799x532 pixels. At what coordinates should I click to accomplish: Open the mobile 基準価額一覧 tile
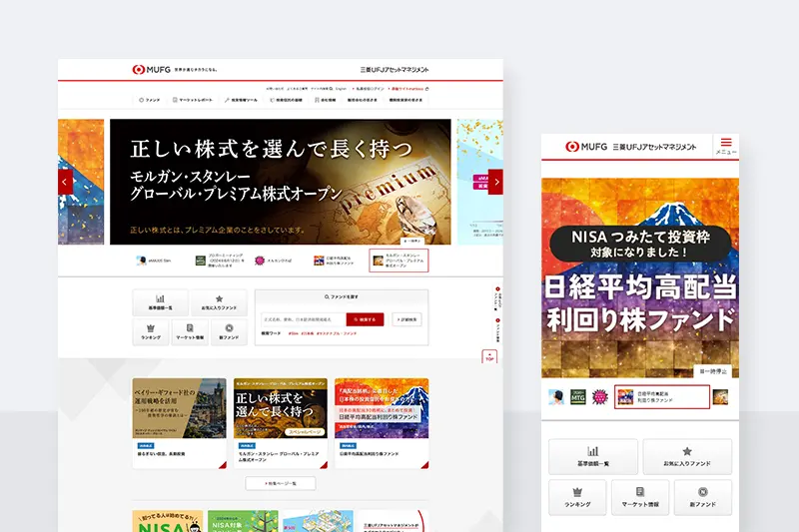coord(593,457)
